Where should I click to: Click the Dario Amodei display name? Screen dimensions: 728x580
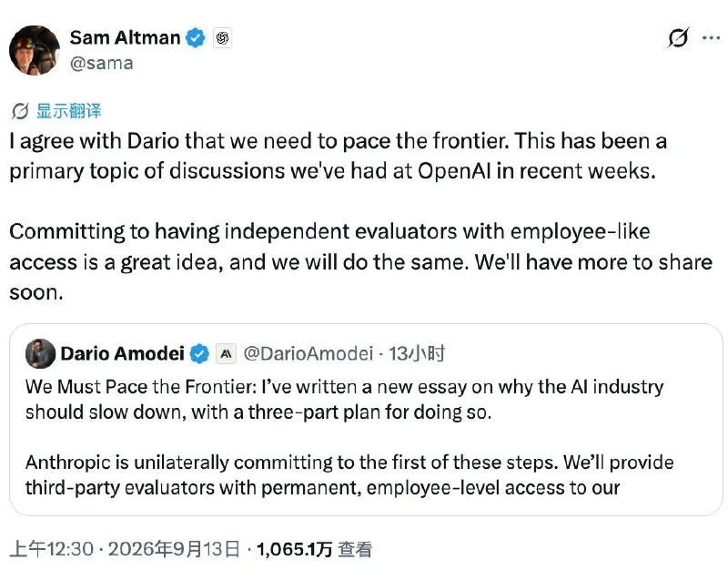(x=123, y=353)
